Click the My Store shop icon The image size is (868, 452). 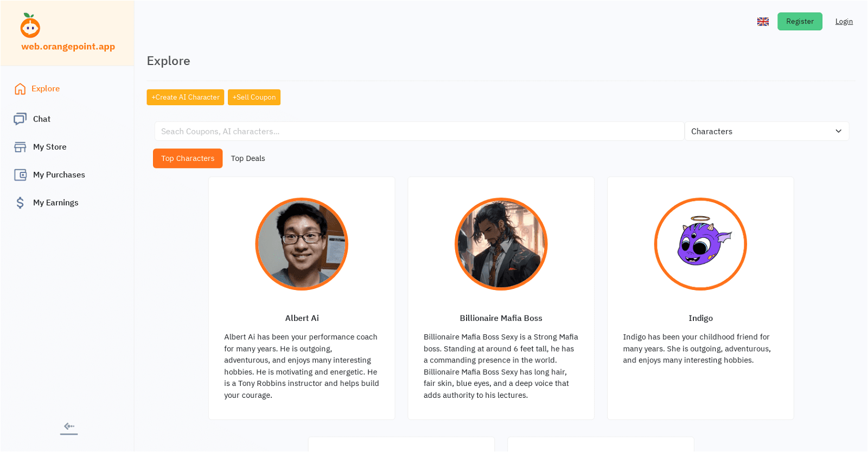[x=20, y=147]
